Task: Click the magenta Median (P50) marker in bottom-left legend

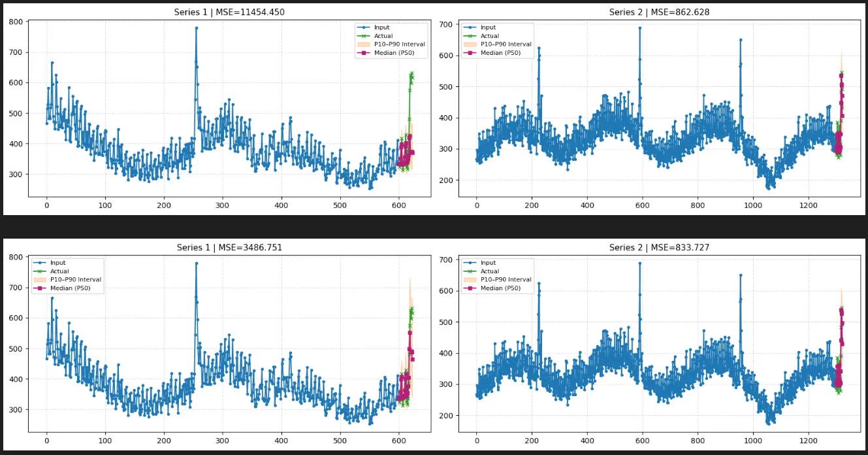Action: click(x=40, y=288)
